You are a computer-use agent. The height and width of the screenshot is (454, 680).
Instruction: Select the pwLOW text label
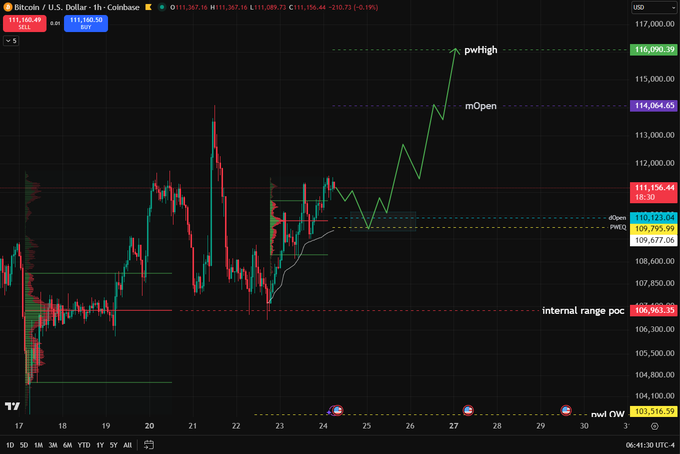pyautogui.click(x=608, y=414)
